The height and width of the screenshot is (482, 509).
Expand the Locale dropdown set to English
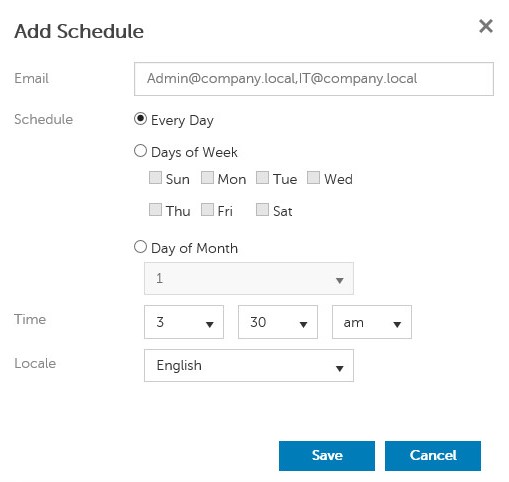tap(249, 366)
